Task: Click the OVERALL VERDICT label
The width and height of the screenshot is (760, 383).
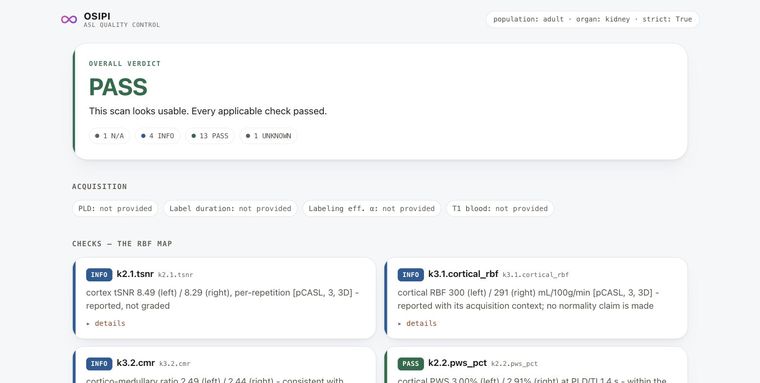Action: tap(125, 64)
